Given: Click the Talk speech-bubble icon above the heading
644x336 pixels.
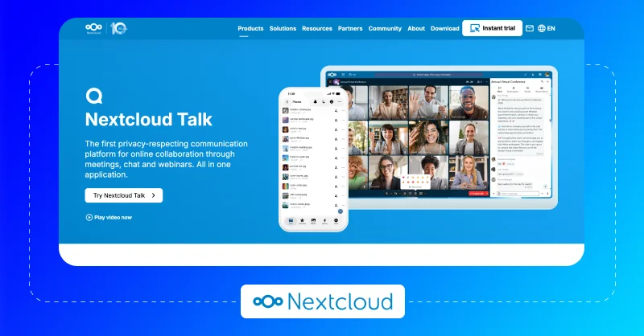Looking at the screenshot, I should tap(94, 96).
